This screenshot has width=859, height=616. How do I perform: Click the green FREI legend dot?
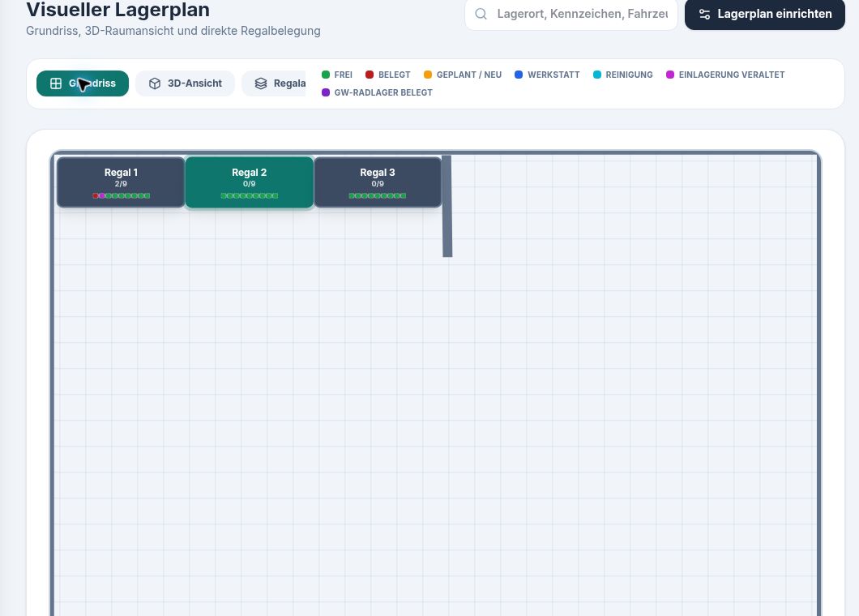point(326,75)
